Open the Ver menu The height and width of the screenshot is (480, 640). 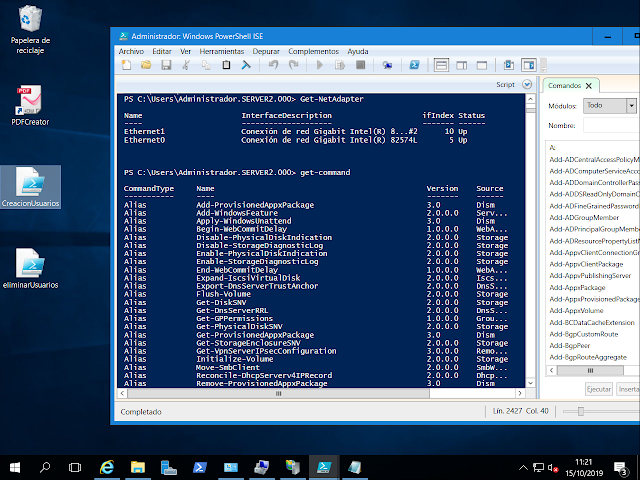click(x=185, y=51)
